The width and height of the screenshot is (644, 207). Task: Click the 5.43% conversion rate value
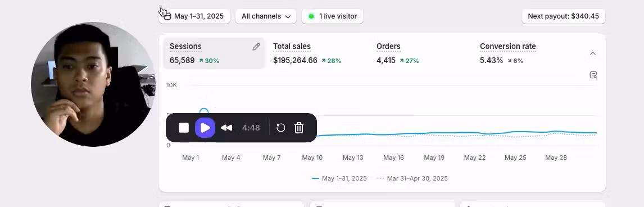point(491,60)
